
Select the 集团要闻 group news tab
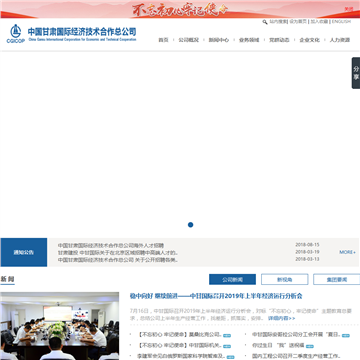click(337, 279)
